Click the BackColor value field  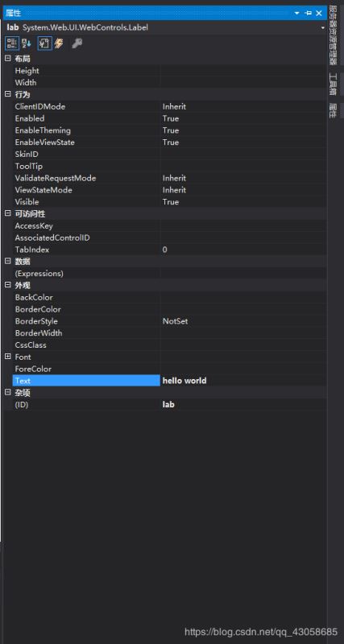(243, 297)
